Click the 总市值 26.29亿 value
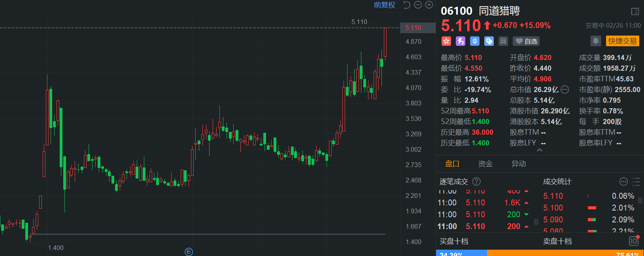The height and width of the screenshot is (256, 644). pyautogui.click(x=546, y=90)
